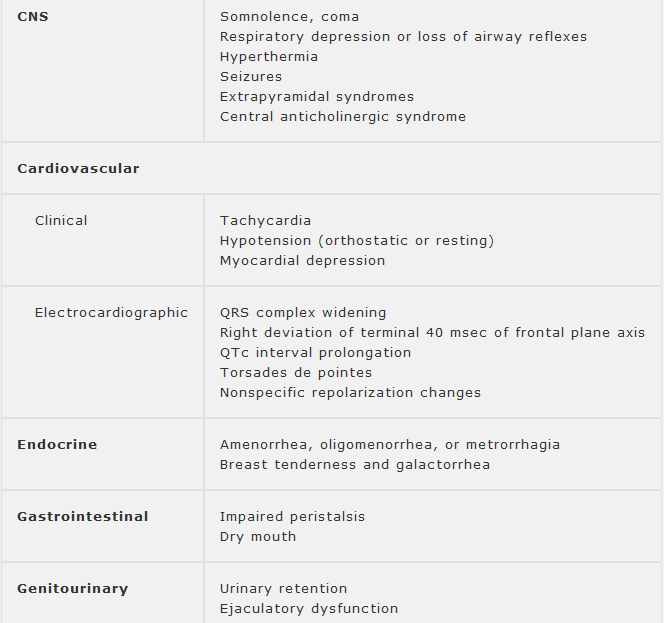Click 'Impaired peristalsis' text

click(292, 517)
